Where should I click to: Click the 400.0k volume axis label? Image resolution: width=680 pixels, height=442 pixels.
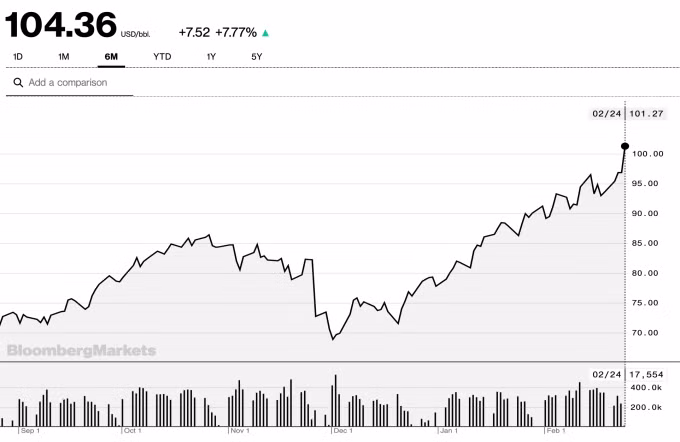(648, 388)
